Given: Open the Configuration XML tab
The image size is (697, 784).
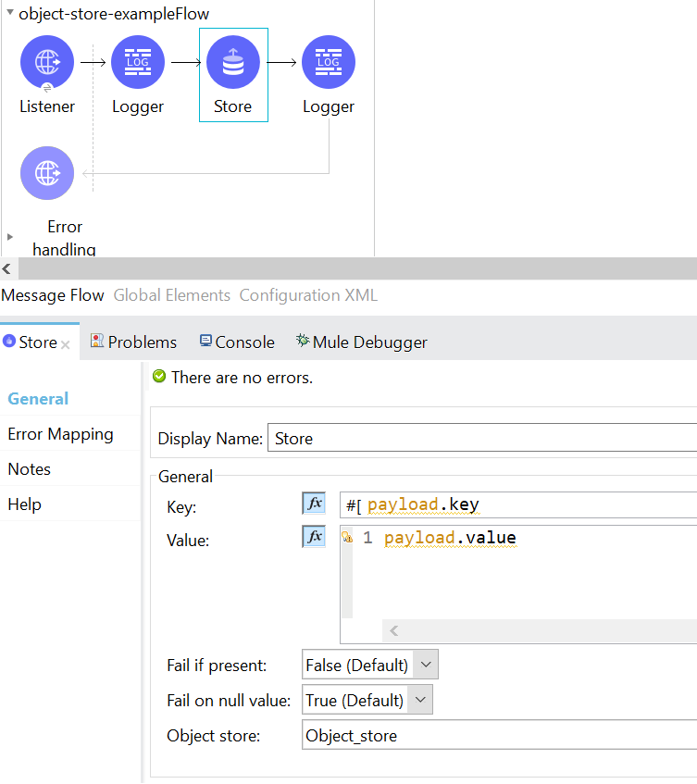Looking at the screenshot, I should (x=308, y=295).
